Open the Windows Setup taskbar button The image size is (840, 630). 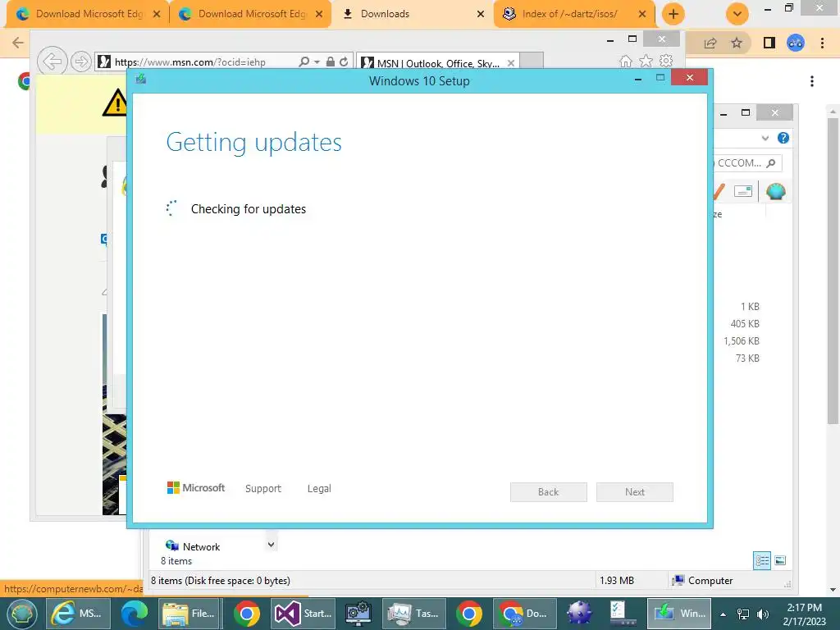tap(680, 614)
